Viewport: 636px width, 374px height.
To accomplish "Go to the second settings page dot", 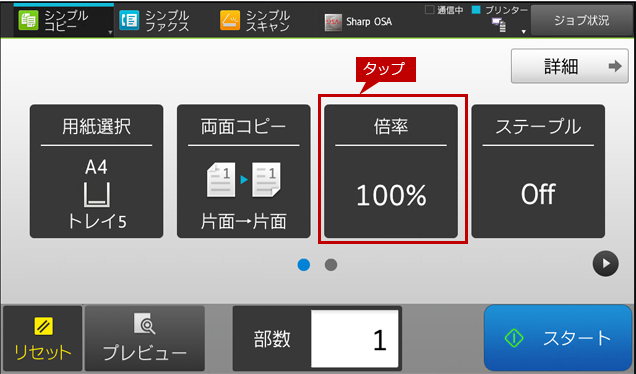I will coord(331,265).
